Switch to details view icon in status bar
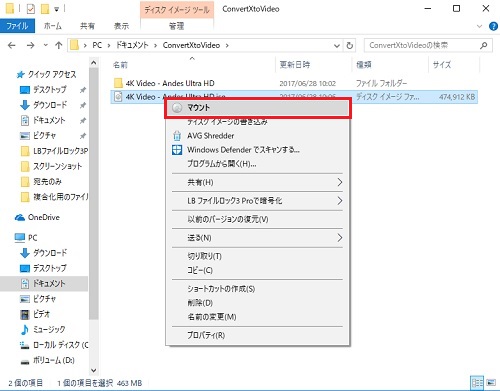500x391 pixels. point(477,382)
